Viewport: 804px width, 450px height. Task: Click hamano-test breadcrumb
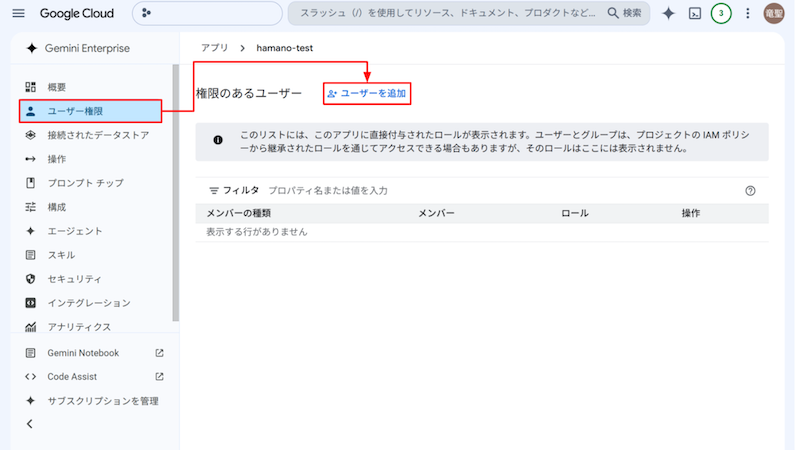(x=285, y=48)
